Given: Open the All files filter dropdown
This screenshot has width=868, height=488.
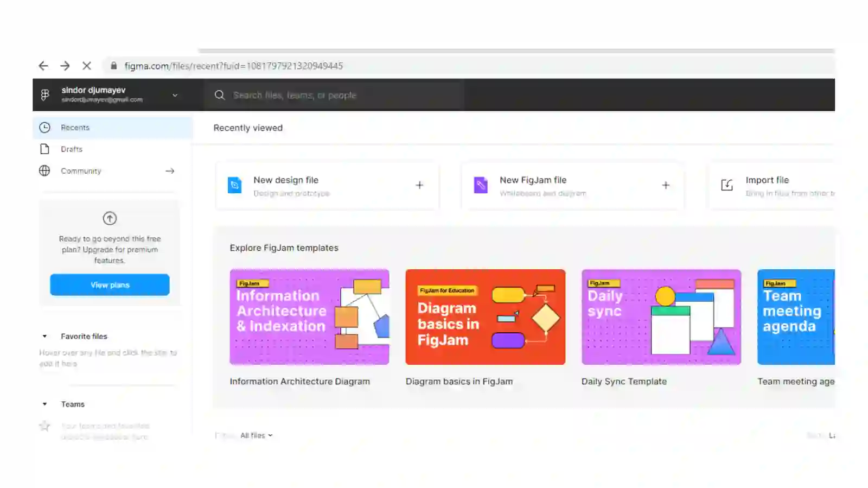Looking at the screenshot, I should point(256,435).
